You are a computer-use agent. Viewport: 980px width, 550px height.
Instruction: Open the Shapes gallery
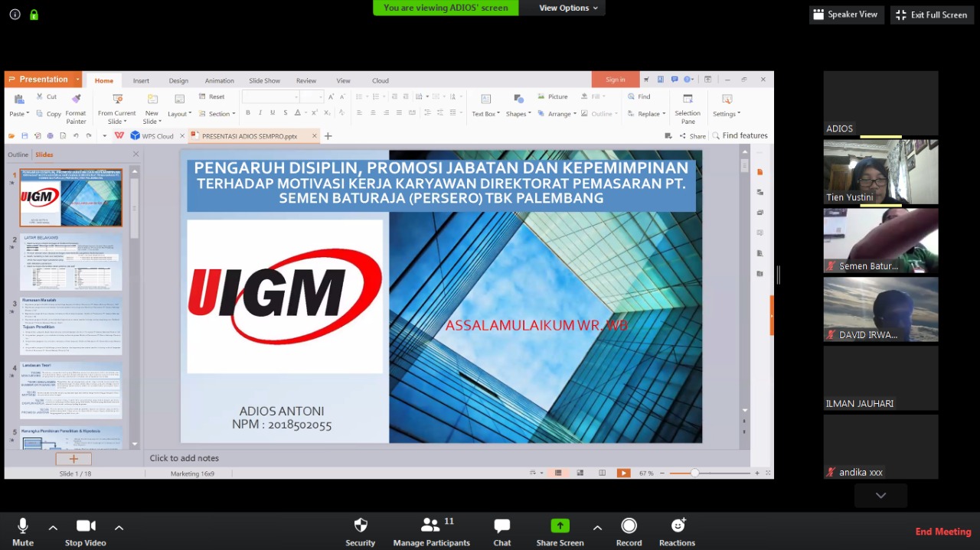518,106
